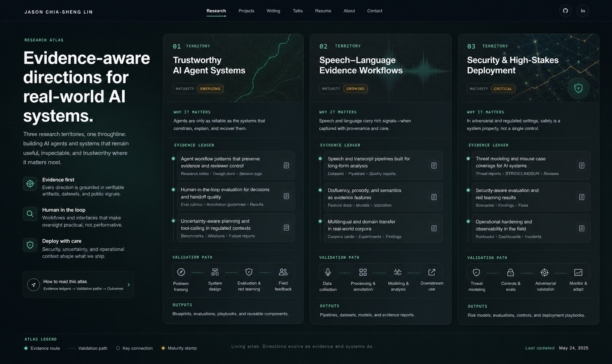Select the Field feedback people icon
Screen dimensions: 612x364
tap(283, 272)
